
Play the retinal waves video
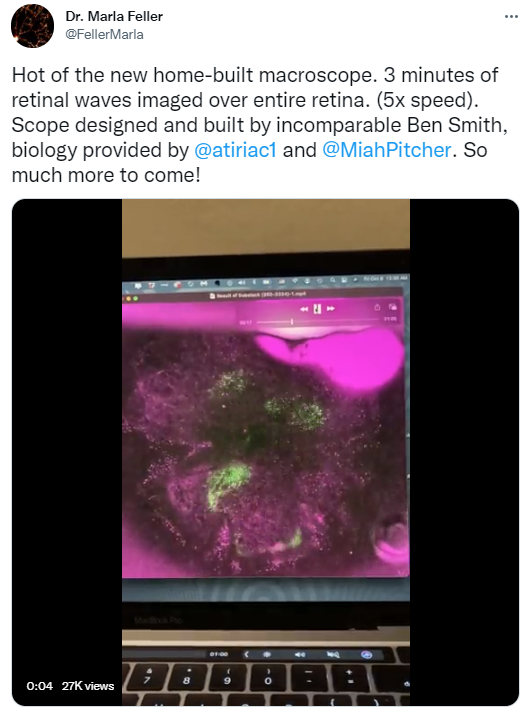(265, 452)
